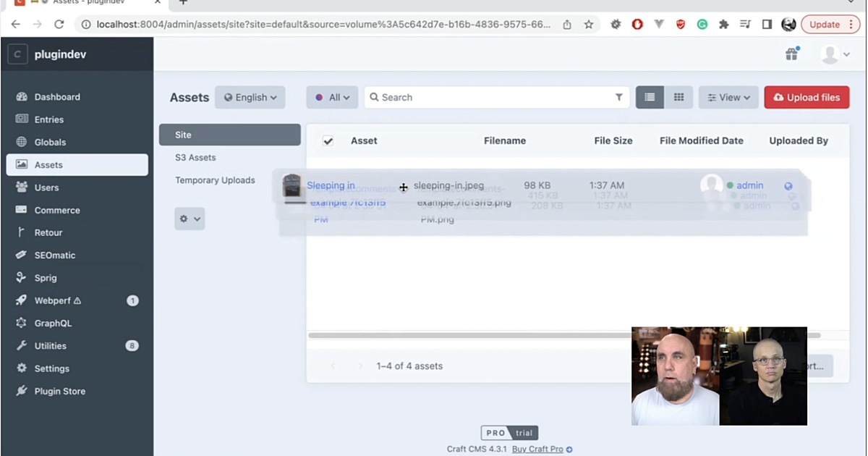Click the gift announcements icon
This screenshot has height=456, width=868.
click(792, 54)
